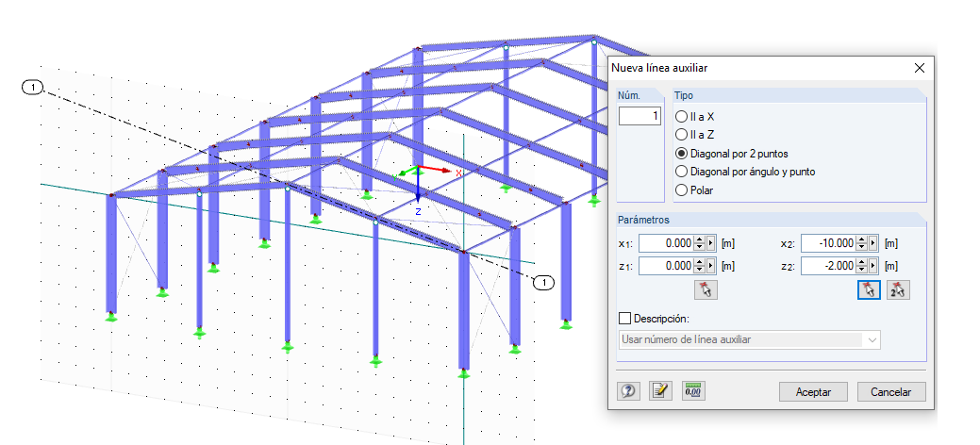Enable the Descripción checkbox
This screenshot has height=445, width=980.
click(624, 319)
